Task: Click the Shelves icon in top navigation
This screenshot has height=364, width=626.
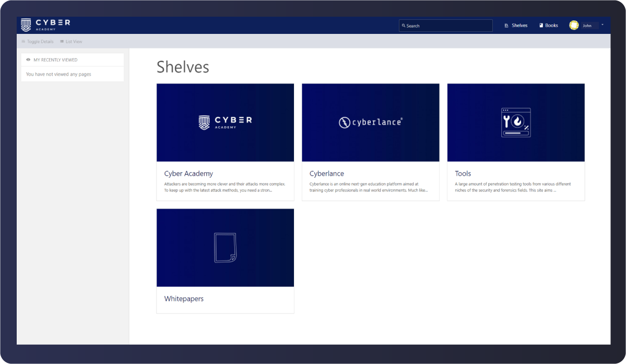Action: 506,26
